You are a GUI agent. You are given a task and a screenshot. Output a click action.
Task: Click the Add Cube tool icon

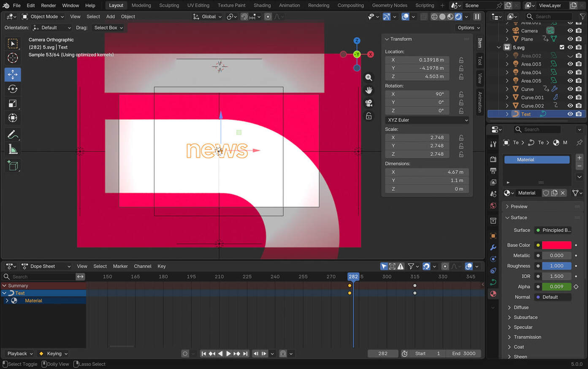click(13, 166)
